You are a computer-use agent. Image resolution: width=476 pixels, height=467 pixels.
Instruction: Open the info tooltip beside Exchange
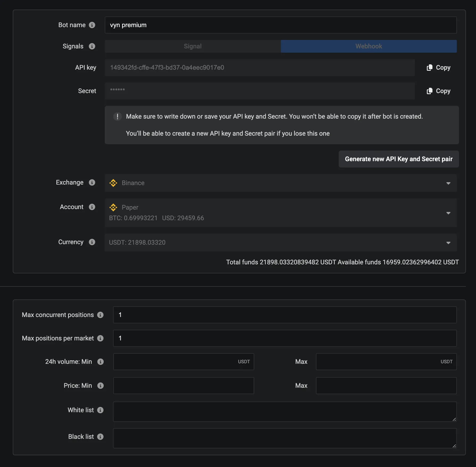point(92,182)
